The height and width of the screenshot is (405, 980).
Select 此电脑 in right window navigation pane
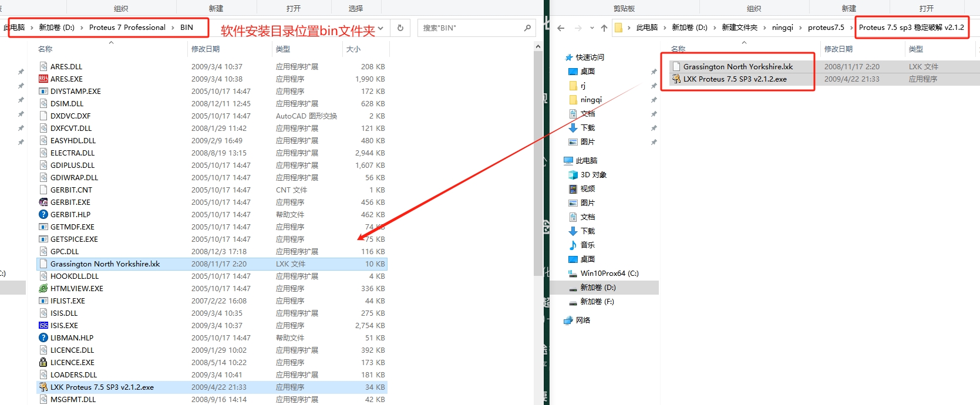tap(587, 160)
